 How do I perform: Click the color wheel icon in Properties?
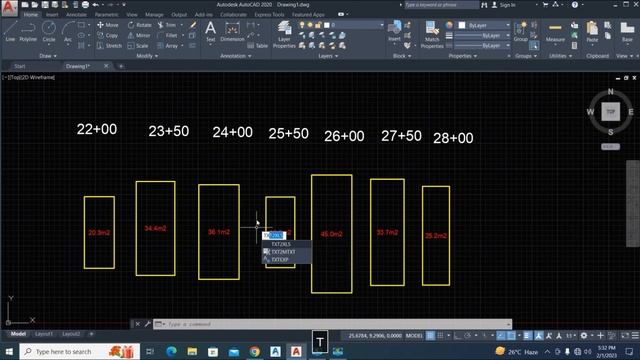(449, 25)
